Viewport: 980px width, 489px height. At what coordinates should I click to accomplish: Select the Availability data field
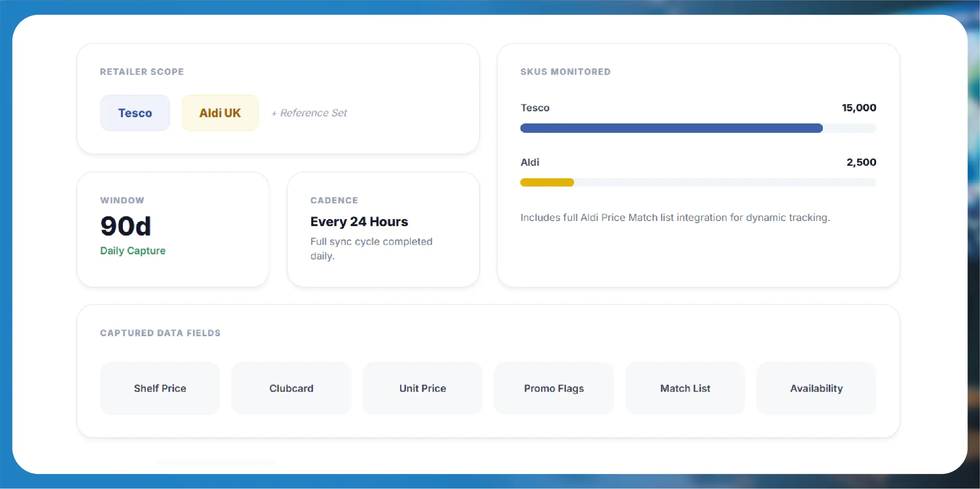pyautogui.click(x=816, y=388)
